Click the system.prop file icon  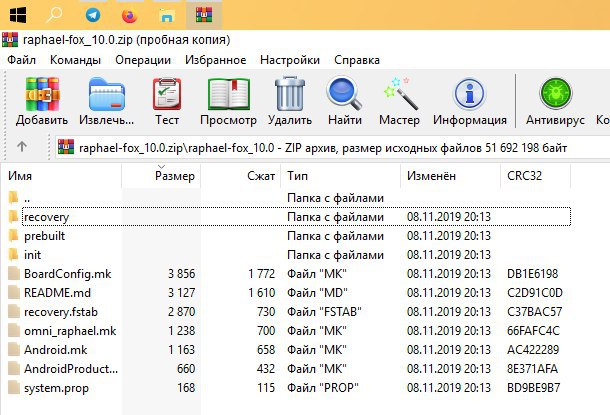tap(14, 388)
